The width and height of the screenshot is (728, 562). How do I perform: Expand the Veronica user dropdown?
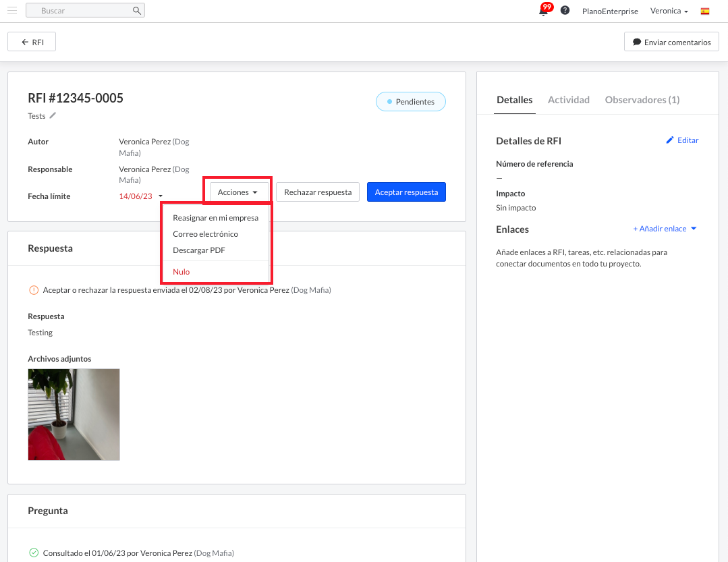tap(669, 11)
